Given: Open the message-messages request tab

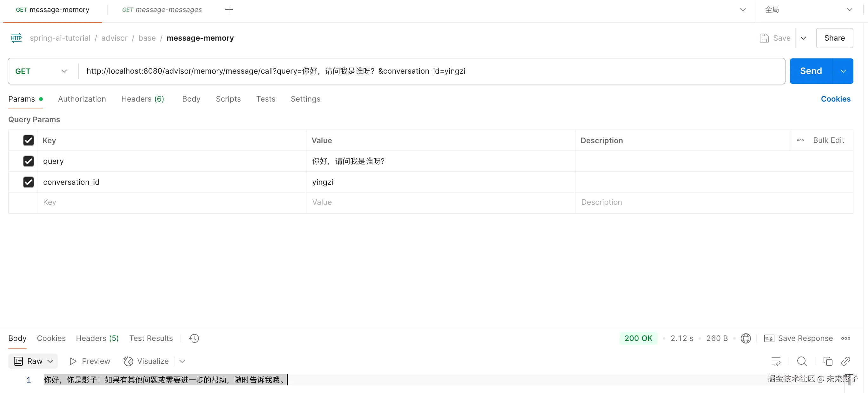Looking at the screenshot, I should pos(162,10).
